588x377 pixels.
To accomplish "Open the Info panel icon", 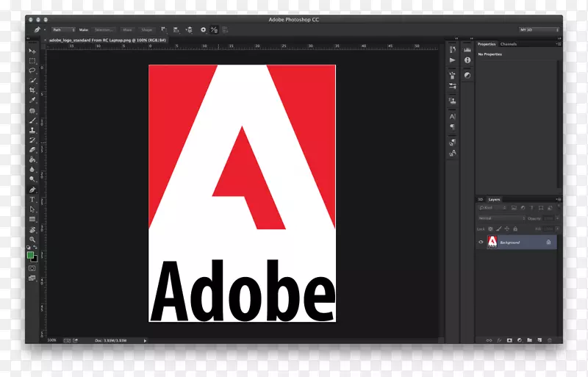I will [467, 60].
